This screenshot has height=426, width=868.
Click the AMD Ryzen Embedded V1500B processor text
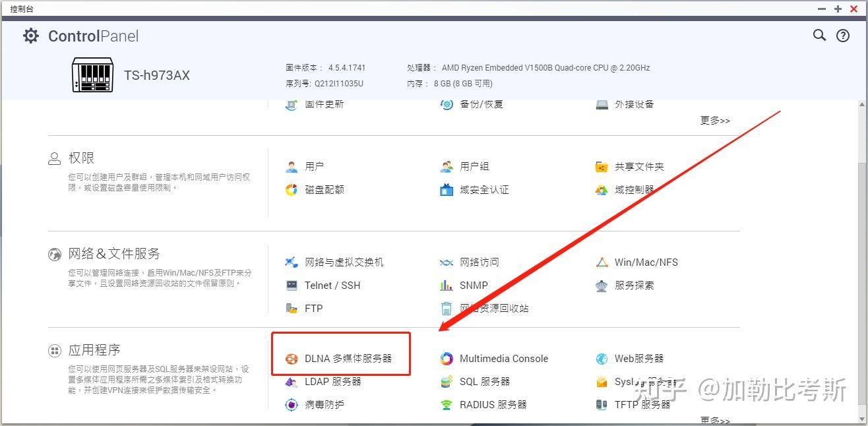pyautogui.click(x=546, y=68)
